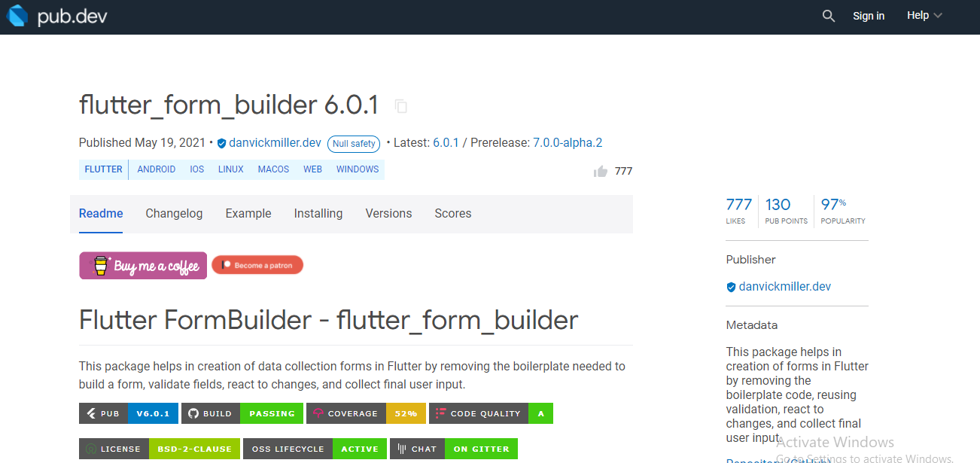The image size is (980, 463).
Task: Open prerelease 7.0.0-alpha.2 link
Action: pyautogui.click(x=568, y=143)
